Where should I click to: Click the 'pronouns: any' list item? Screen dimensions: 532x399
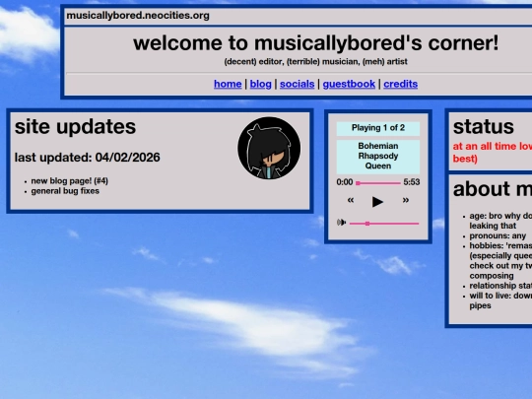[498, 235]
